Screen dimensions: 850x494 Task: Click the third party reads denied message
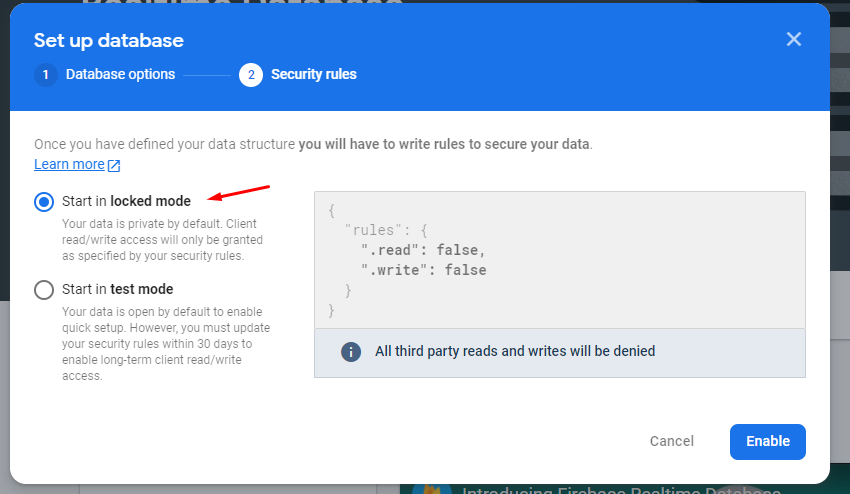point(515,352)
